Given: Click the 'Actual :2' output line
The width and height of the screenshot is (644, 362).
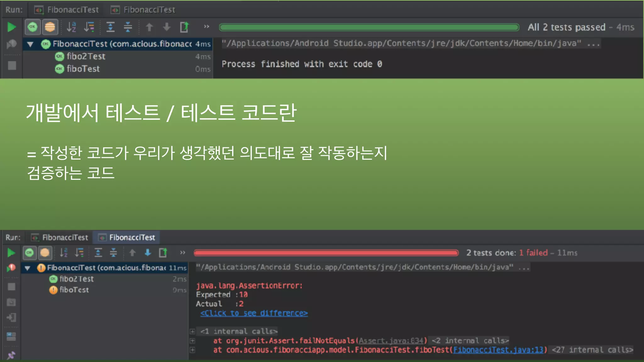Looking at the screenshot, I should pyautogui.click(x=219, y=304).
